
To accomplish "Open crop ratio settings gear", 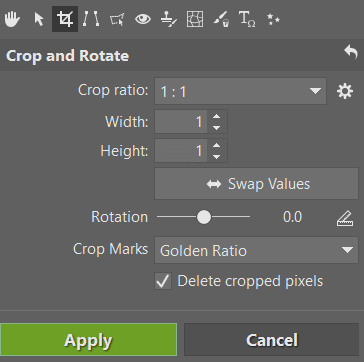I will (x=345, y=91).
